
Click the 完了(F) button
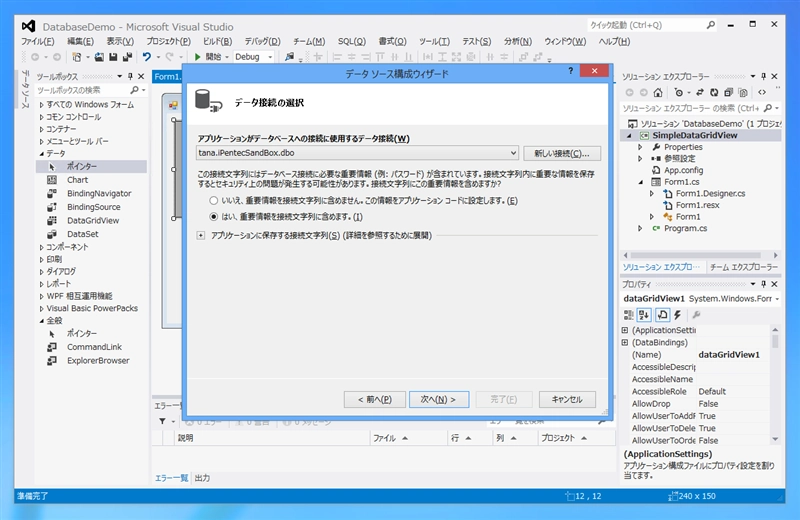tap(504, 399)
